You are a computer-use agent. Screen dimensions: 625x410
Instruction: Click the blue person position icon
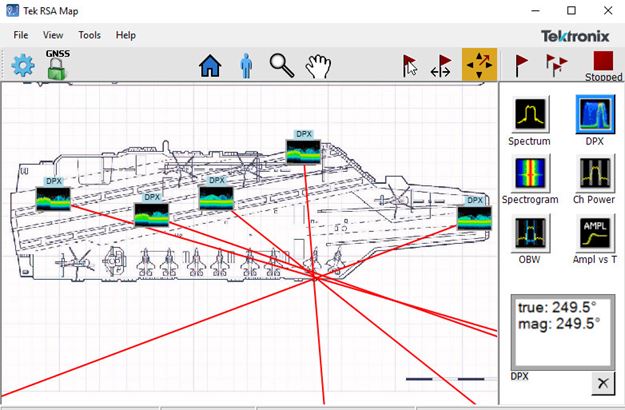pyautogui.click(x=246, y=66)
